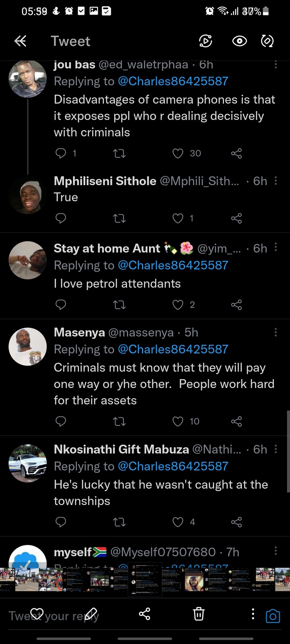Retweet Nkosinathi Gift Mabuza's reply
This screenshot has height=644, width=290.
tap(119, 522)
